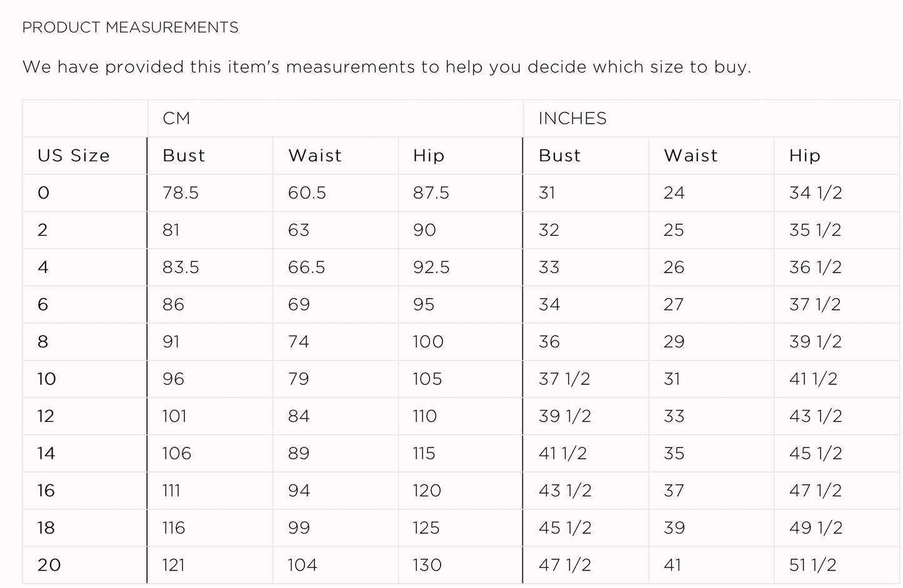Click the 92.5 hip cell
903x588 pixels.
(x=431, y=267)
